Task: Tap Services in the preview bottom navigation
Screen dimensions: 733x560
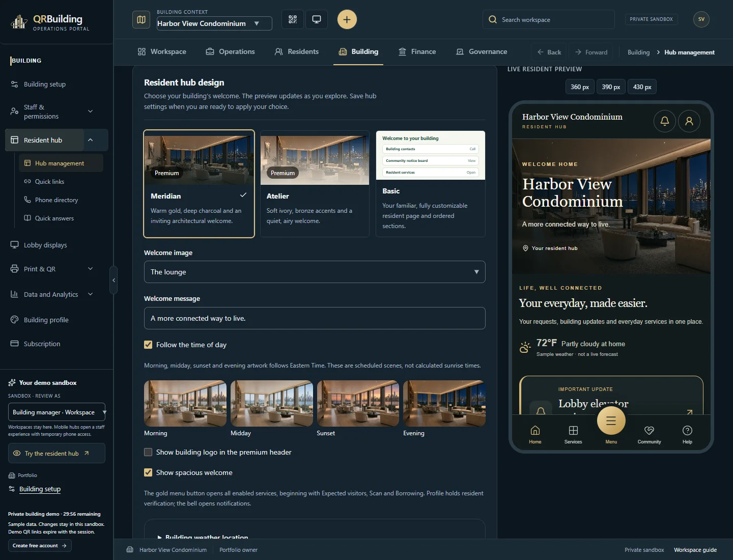Action: (x=573, y=434)
